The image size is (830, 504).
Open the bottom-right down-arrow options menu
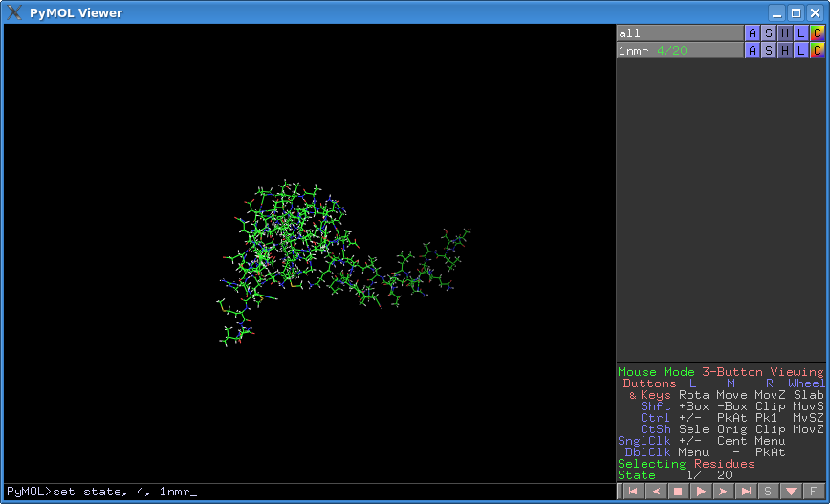click(791, 492)
